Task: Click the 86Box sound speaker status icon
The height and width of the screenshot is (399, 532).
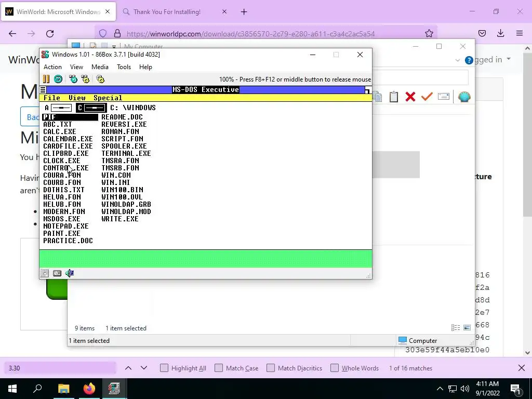Action: point(70,273)
